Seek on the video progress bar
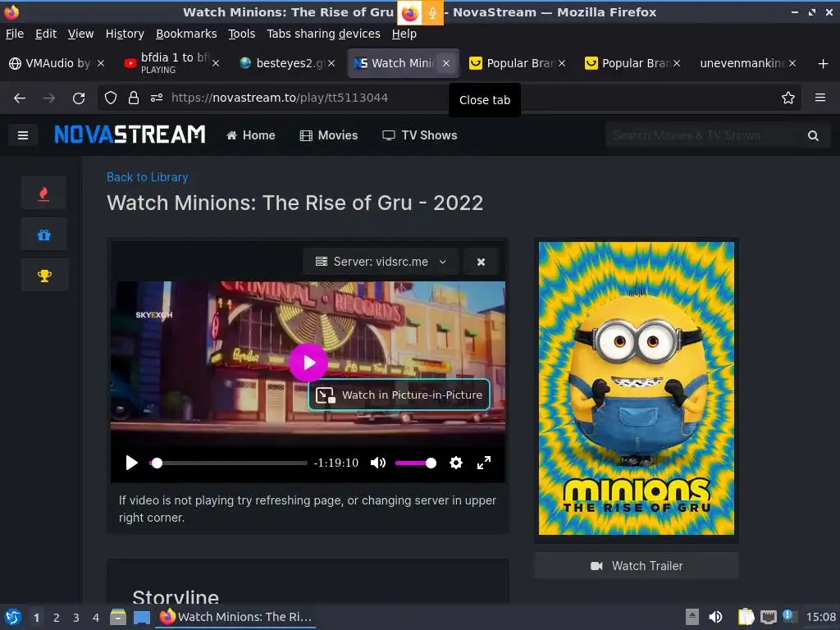 click(229, 463)
